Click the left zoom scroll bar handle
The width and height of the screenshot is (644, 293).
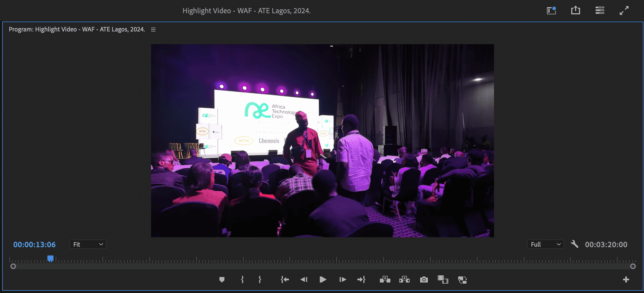(x=13, y=266)
